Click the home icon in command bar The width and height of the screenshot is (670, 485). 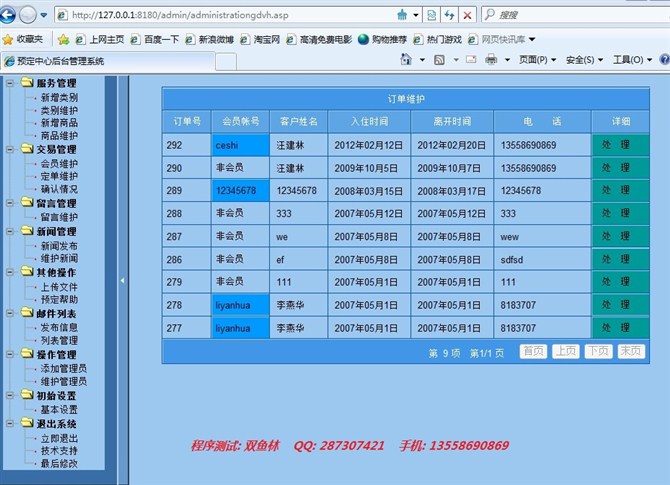404,60
